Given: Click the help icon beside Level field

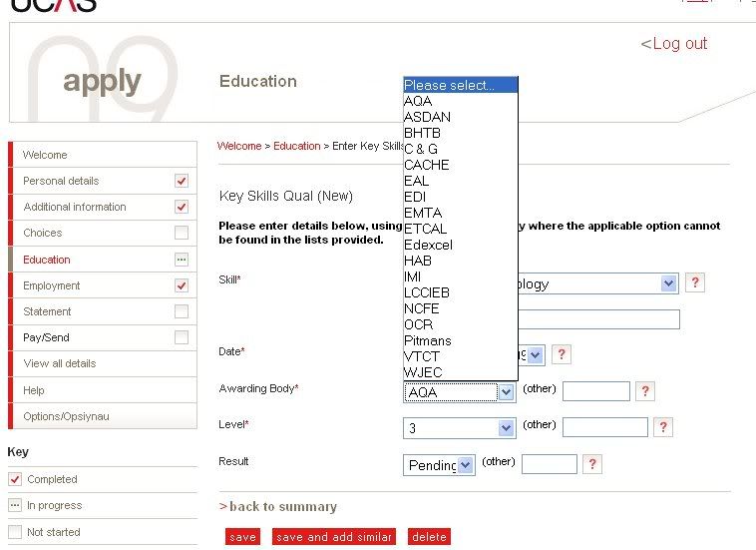Looking at the screenshot, I should click(663, 427).
